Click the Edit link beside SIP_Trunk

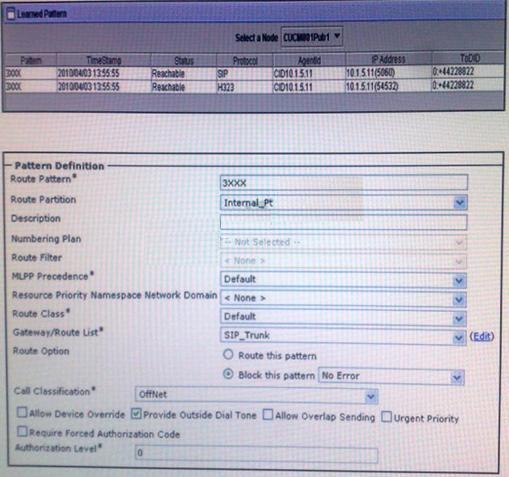pos(482,337)
